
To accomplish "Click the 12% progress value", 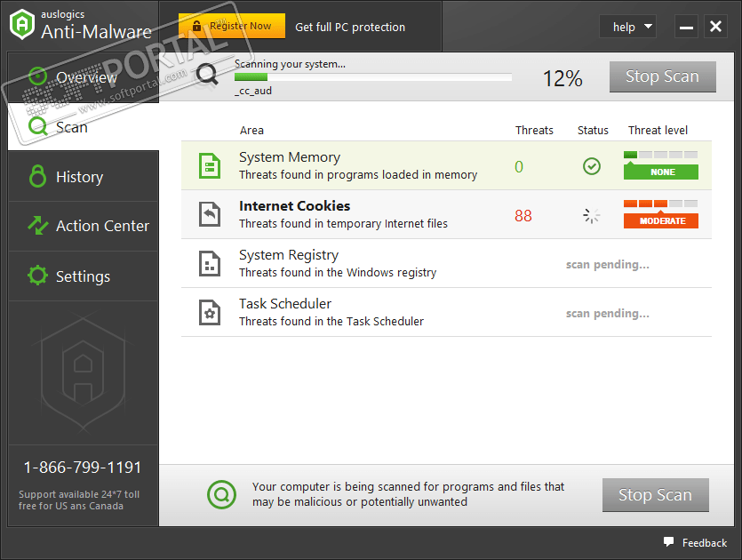I will pos(562,78).
